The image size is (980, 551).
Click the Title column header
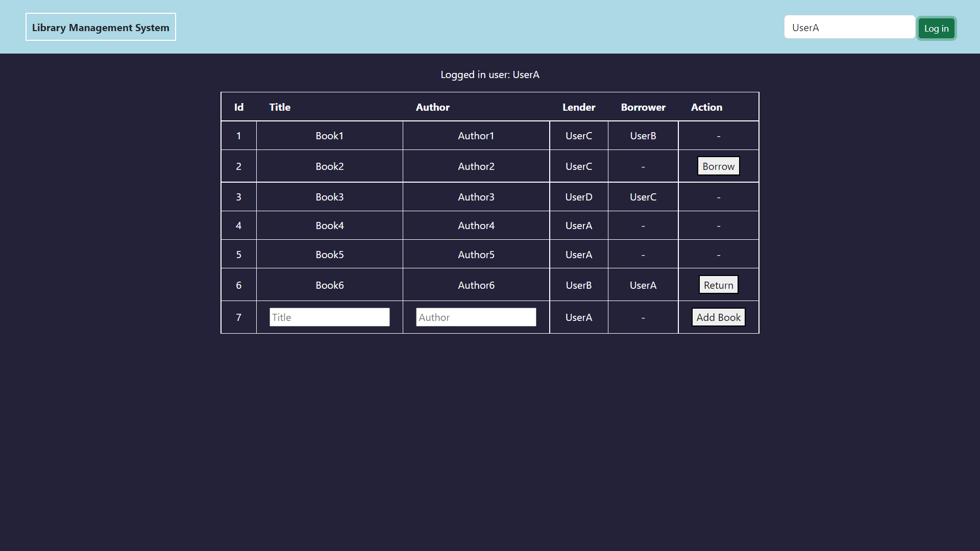280,107
